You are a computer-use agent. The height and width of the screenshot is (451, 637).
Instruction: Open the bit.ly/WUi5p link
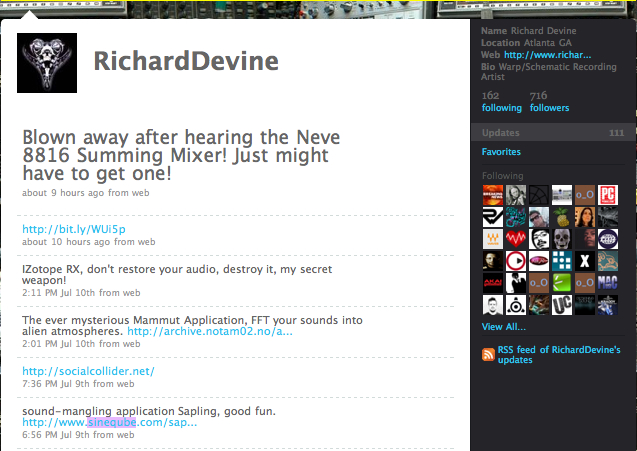(x=74, y=229)
